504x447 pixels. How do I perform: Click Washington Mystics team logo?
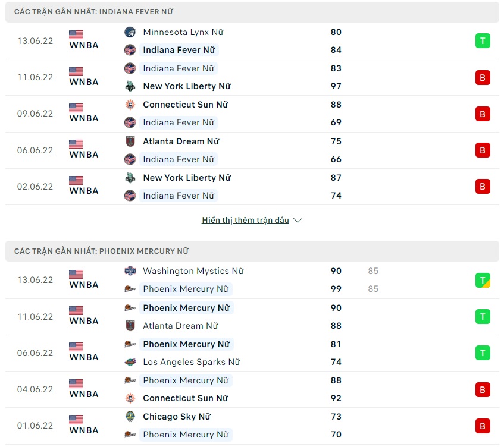(130, 271)
